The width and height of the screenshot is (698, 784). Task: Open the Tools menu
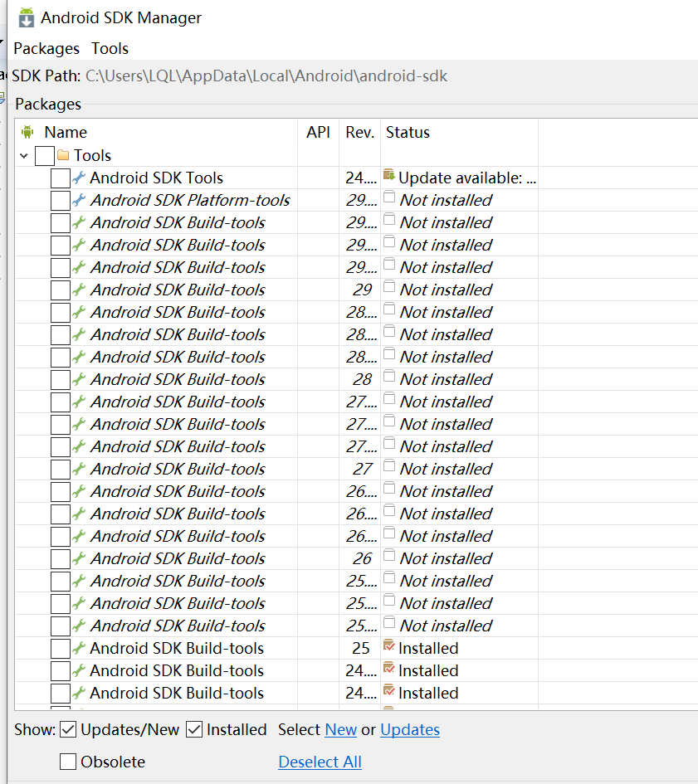[x=110, y=48]
